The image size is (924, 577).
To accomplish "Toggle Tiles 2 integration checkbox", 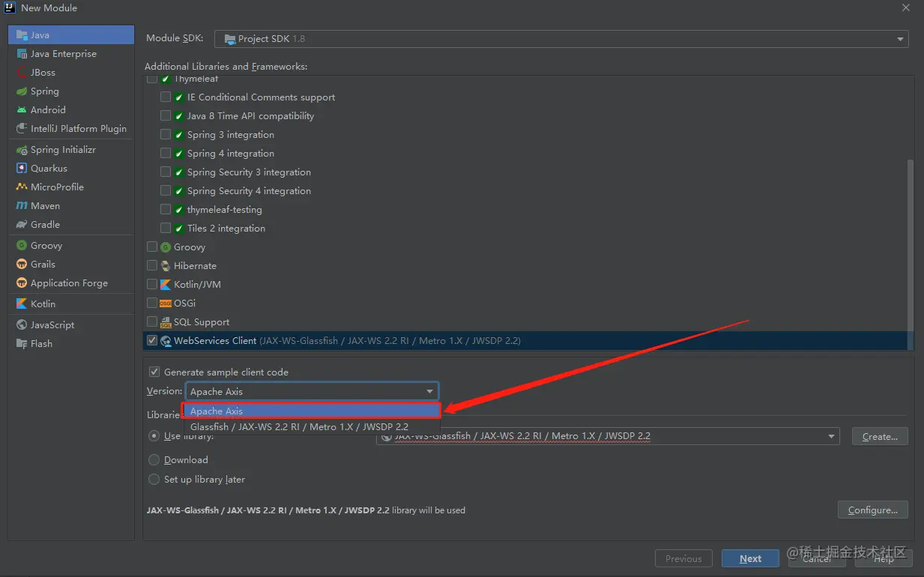I will [166, 229].
